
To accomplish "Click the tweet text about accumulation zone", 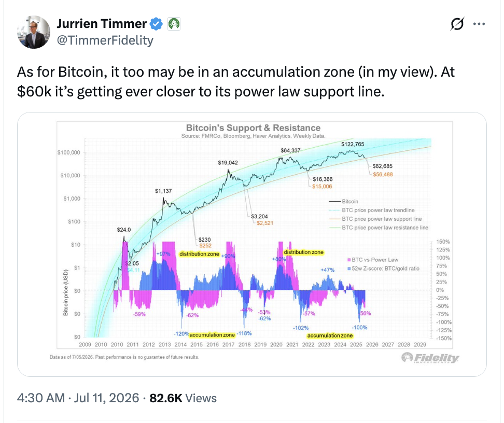I will pyautogui.click(x=235, y=81).
